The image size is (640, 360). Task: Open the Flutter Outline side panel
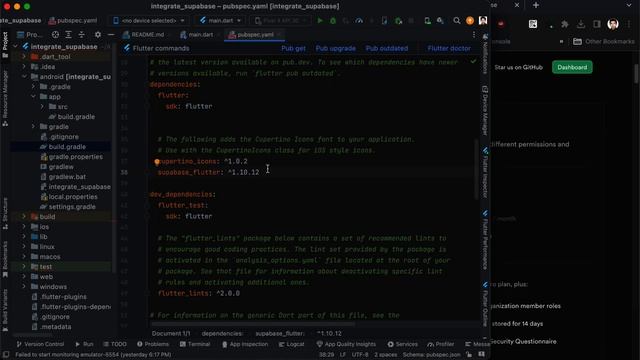click(485, 304)
